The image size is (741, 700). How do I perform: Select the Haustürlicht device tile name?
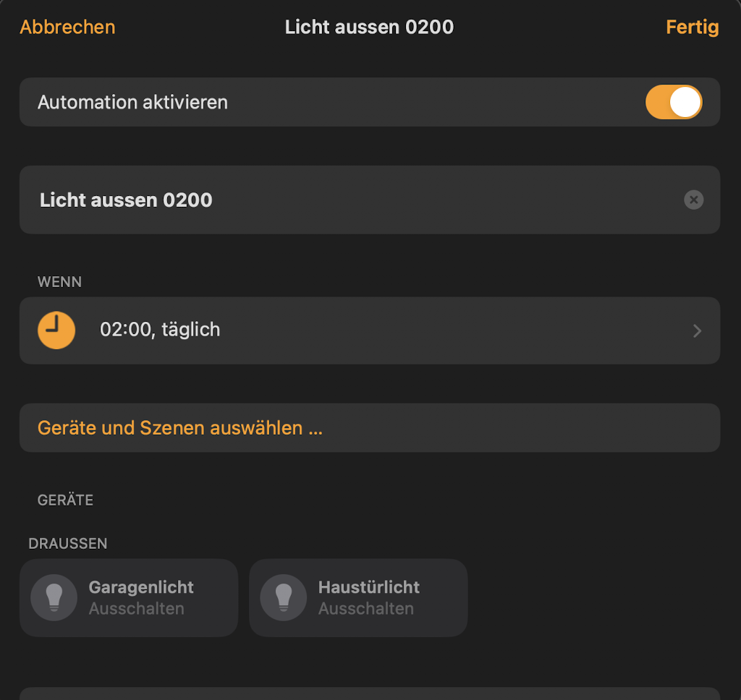click(x=369, y=587)
